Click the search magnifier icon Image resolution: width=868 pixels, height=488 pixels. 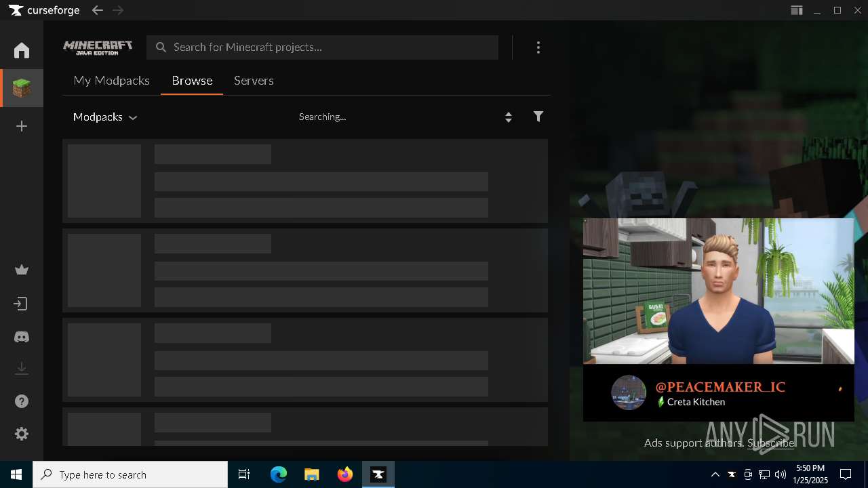(x=161, y=47)
